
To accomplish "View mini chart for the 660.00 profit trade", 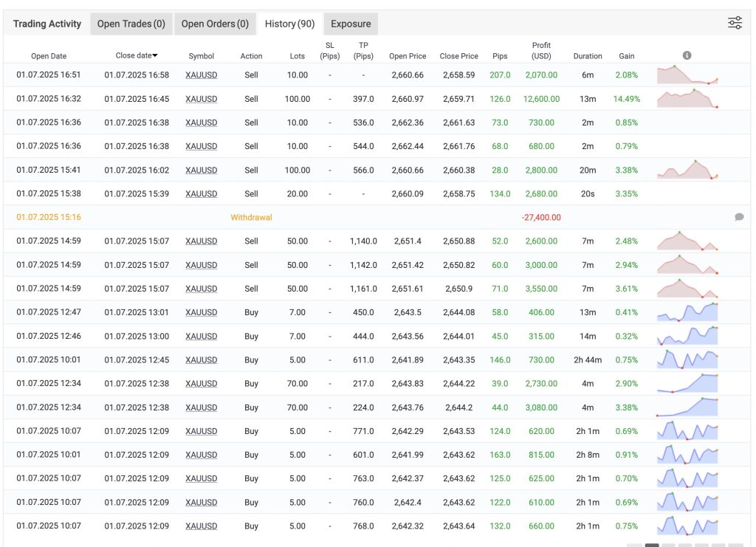I will pos(687,526).
